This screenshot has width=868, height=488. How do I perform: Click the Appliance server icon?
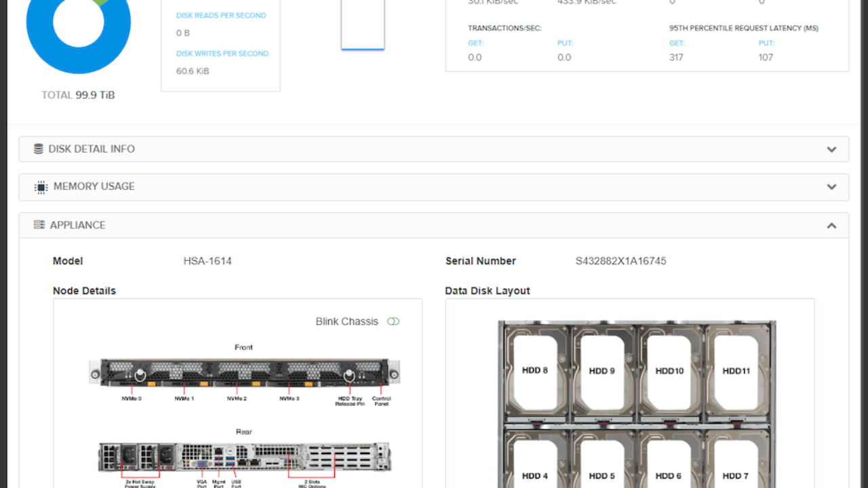coord(39,225)
